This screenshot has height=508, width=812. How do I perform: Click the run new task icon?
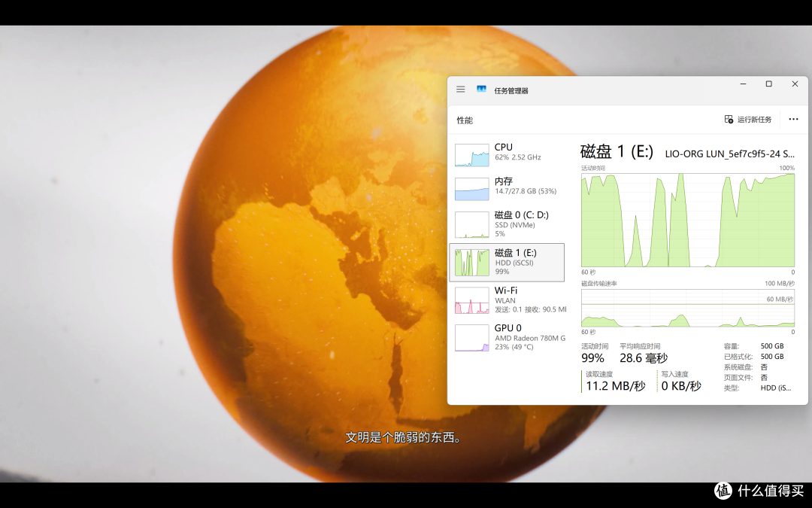[x=729, y=119]
